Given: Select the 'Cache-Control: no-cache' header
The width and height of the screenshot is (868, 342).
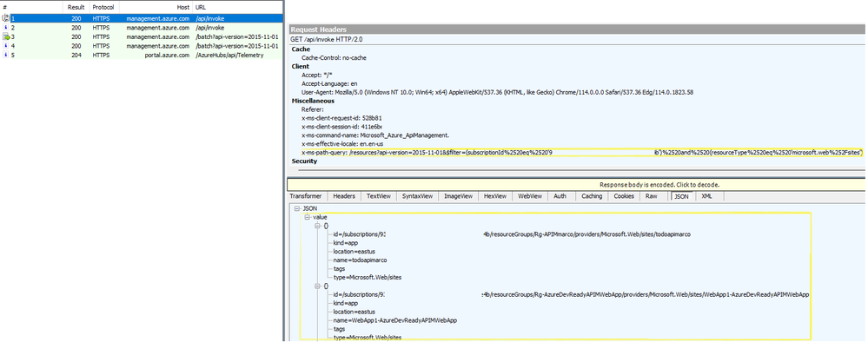Looking at the screenshot, I should click(x=334, y=57).
